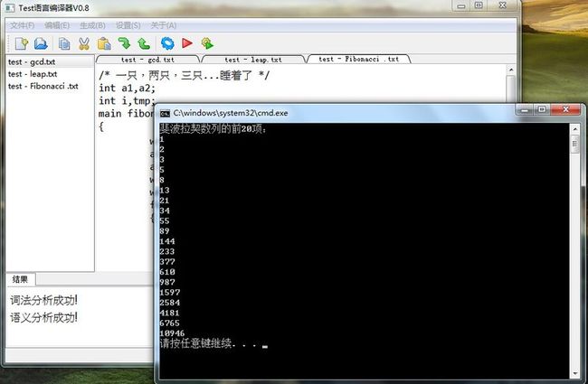Switch to the test - leap.txt tab

click(253, 60)
